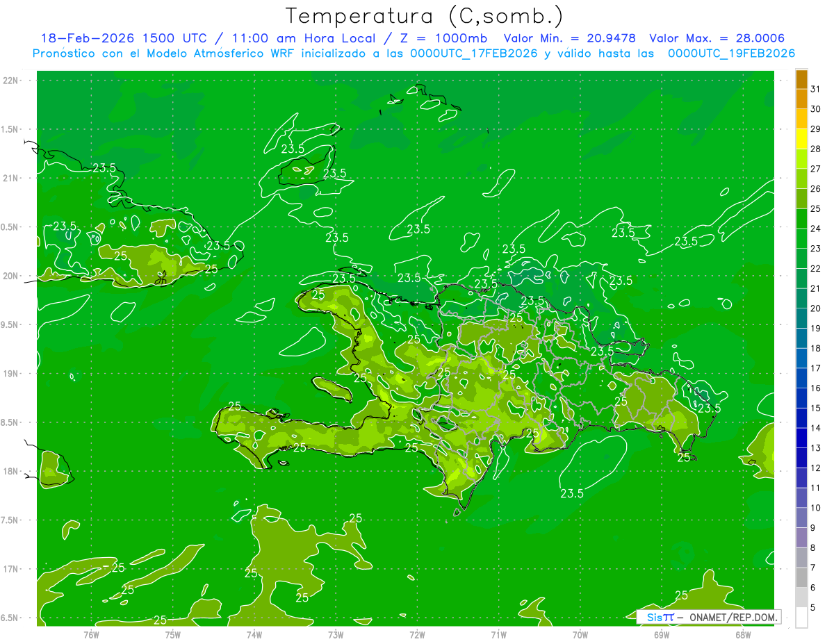The width and height of the screenshot is (834, 644).
Task: Click the colorbar scale label "31"
Action: pyautogui.click(x=815, y=89)
